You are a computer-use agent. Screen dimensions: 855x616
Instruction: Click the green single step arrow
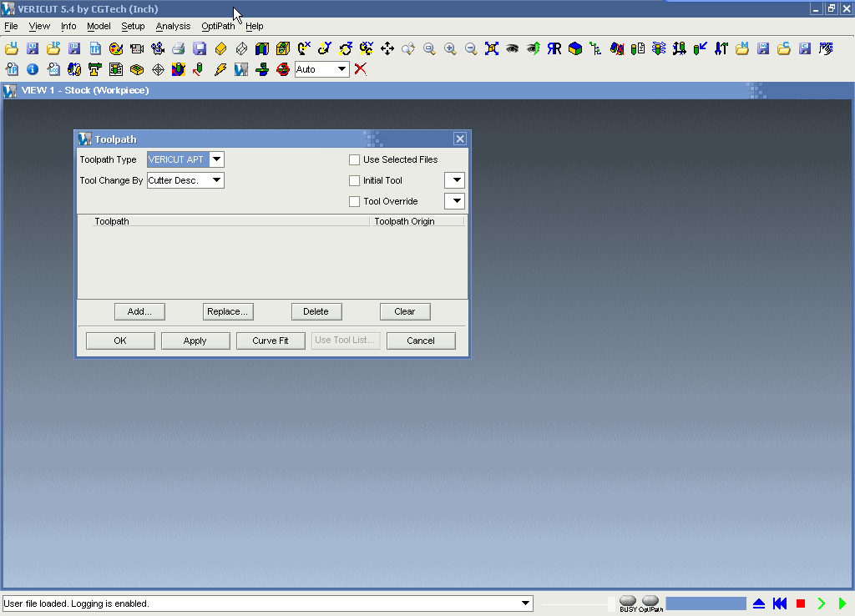(x=822, y=603)
